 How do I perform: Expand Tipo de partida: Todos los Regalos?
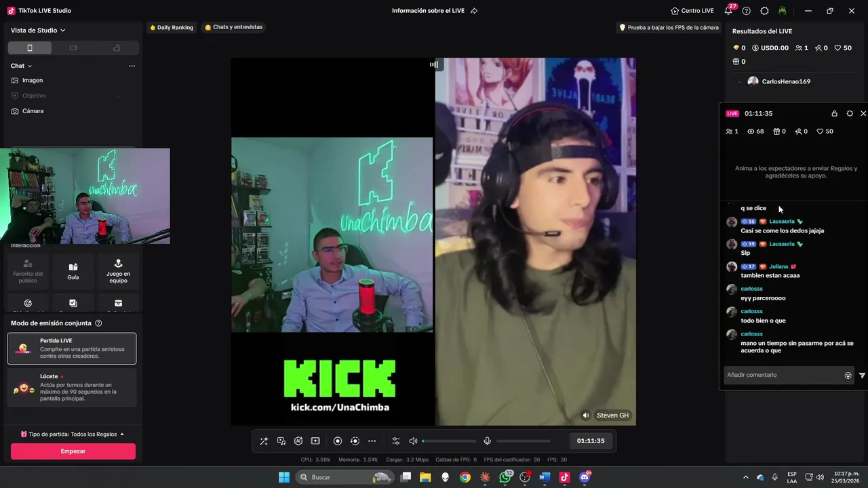tap(73, 434)
